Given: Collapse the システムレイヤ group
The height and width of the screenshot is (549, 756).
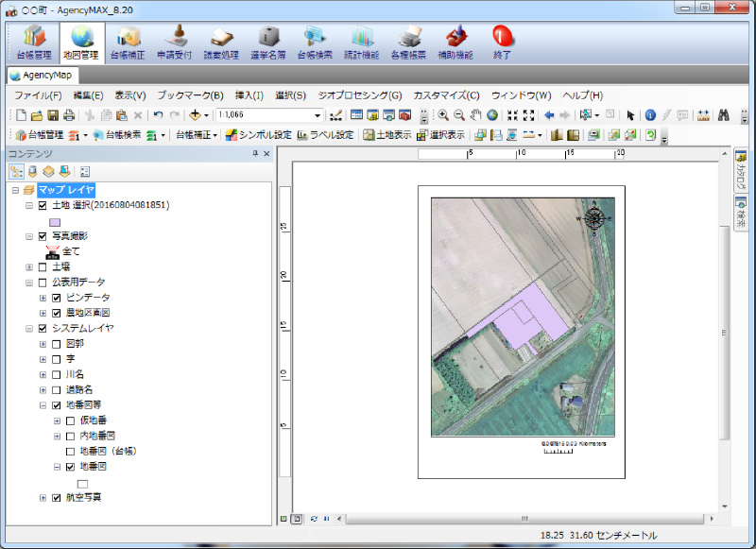Looking at the screenshot, I should (x=29, y=329).
